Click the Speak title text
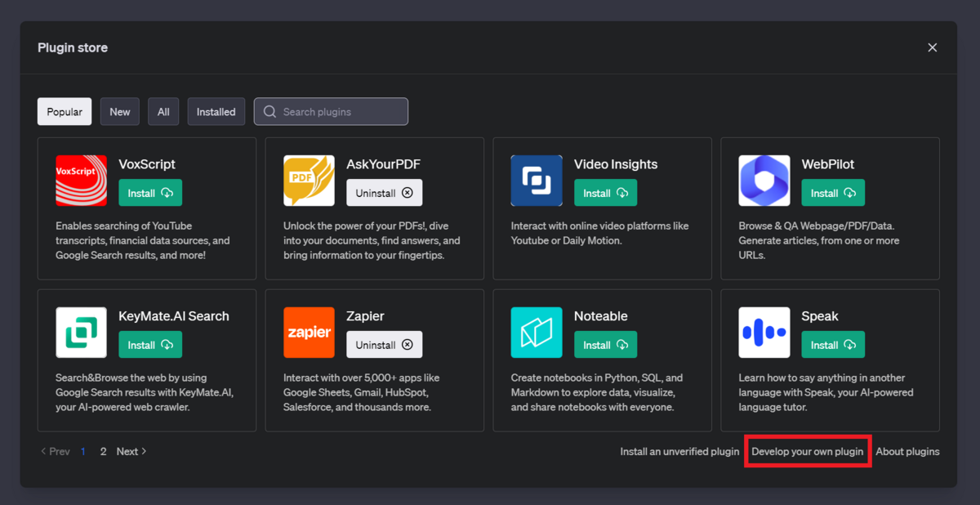 tap(820, 316)
